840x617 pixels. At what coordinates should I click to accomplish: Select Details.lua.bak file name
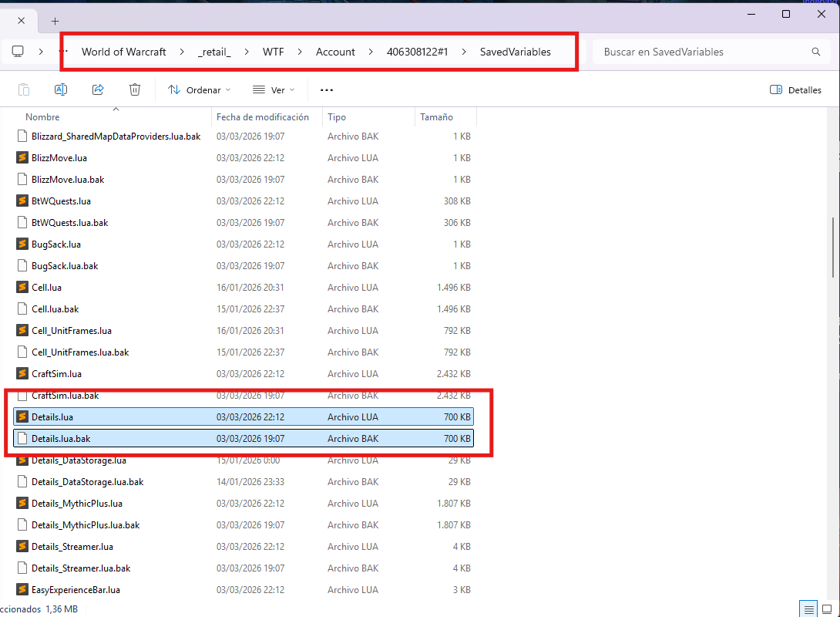61,439
